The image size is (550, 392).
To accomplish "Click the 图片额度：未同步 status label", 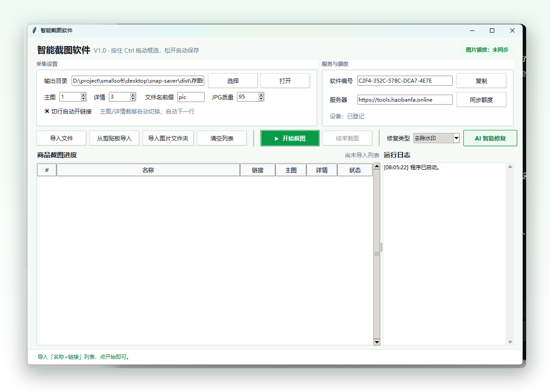I will (x=487, y=50).
